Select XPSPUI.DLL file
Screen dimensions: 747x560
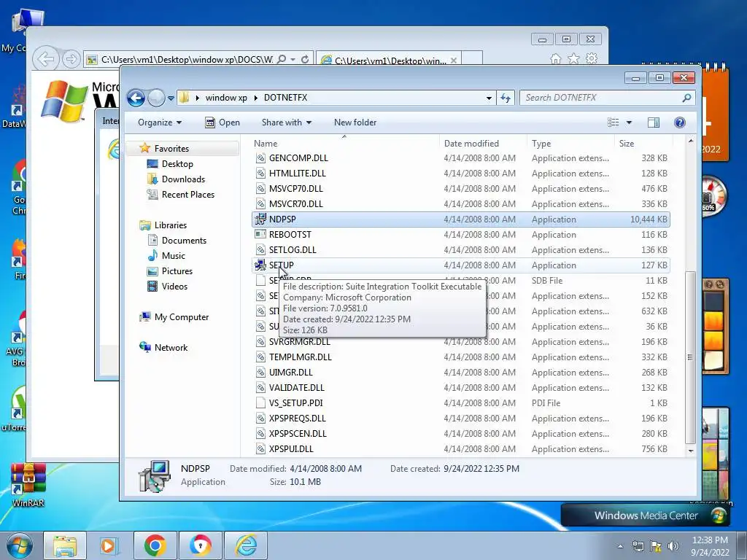coord(291,449)
